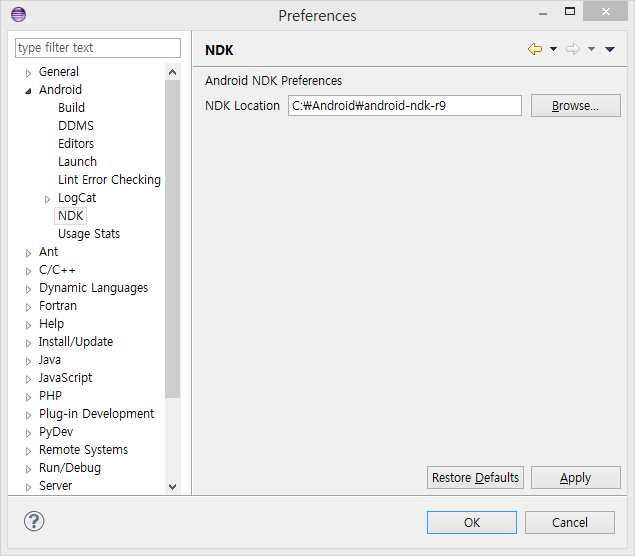Click the forward navigation arrow icon
The image size is (635, 556).
click(x=573, y=49)
